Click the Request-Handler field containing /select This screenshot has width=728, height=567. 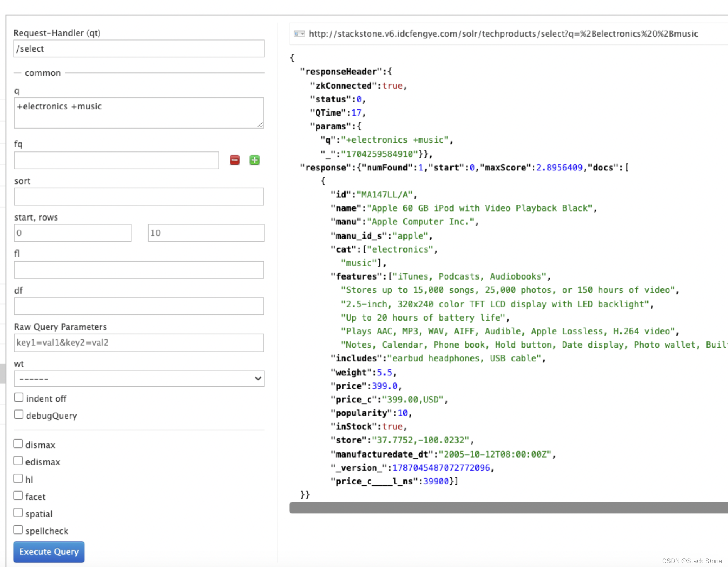click(139, 48)
